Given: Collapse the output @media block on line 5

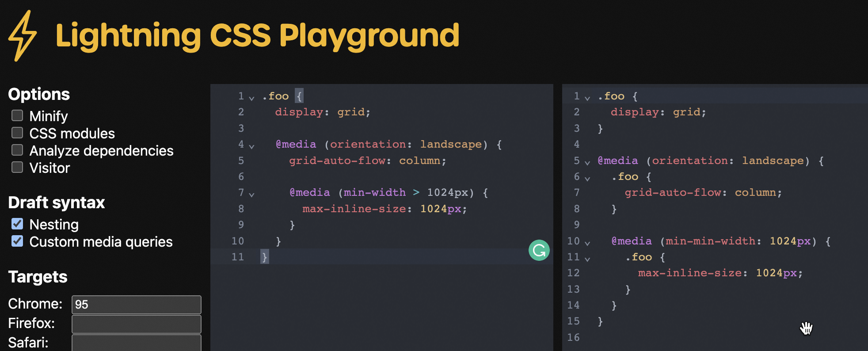Looking at the screenshot, I should pyautogui.click(x=587, y=162).
